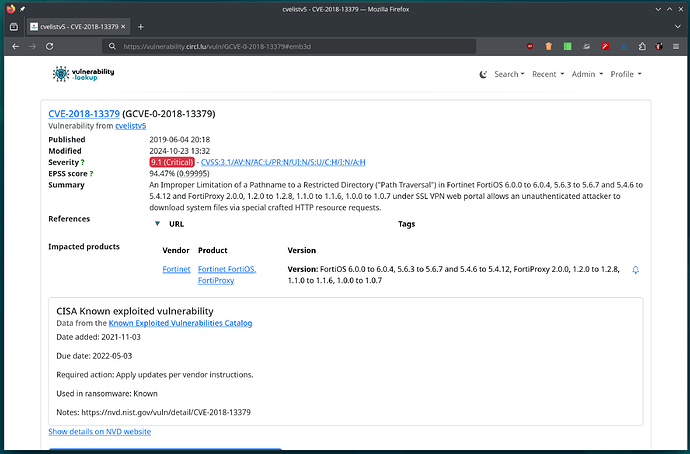Click the published date 2019-06-04 20:18
Screen dimensions: 690x454
pyautogui.click(x=180, y=140)
